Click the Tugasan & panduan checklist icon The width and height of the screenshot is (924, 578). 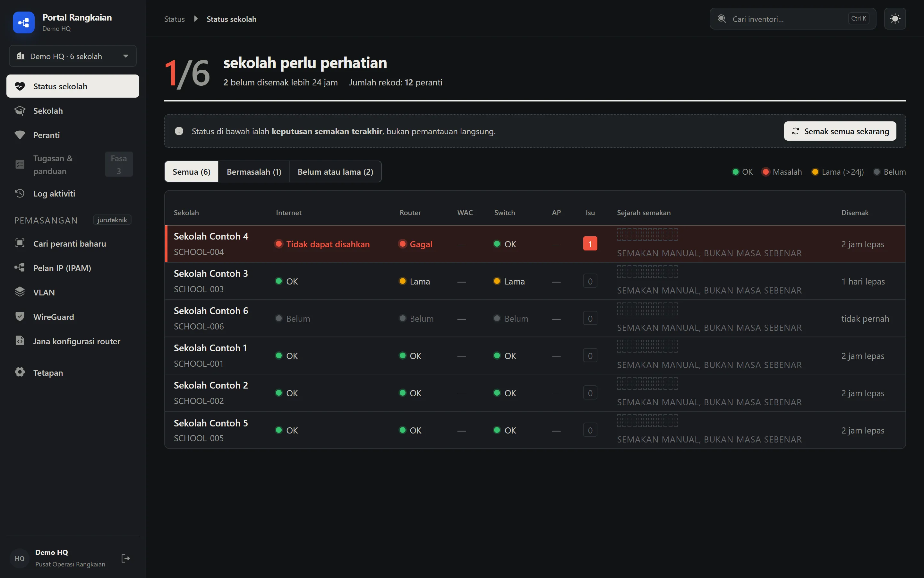(x=20, y=164)
